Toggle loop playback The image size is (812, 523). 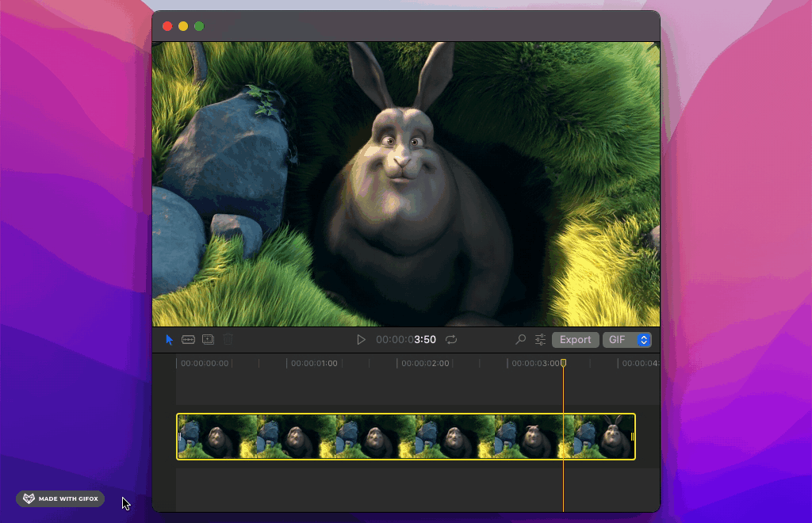pos(451,340)
